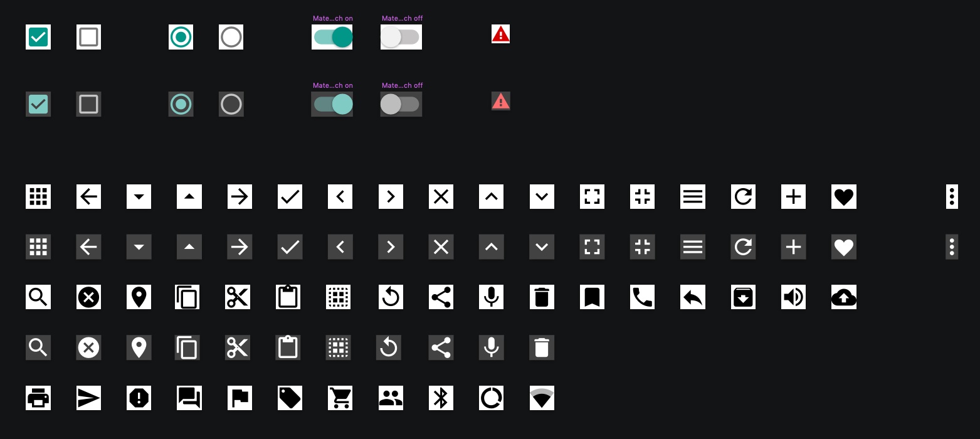Click the phone call icon
The height and width of the screenshot is (439, 980).
click(642, 297)
